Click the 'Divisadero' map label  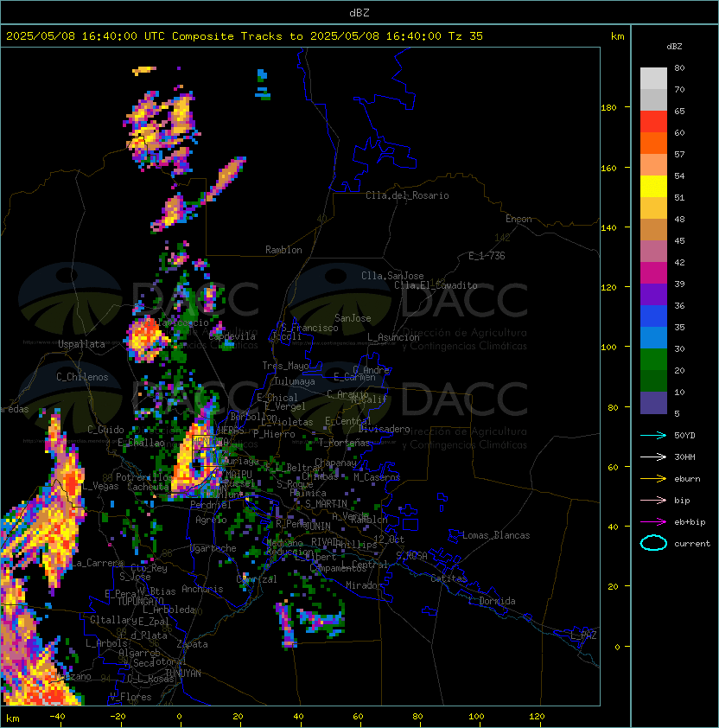click(x=384, y=429)
